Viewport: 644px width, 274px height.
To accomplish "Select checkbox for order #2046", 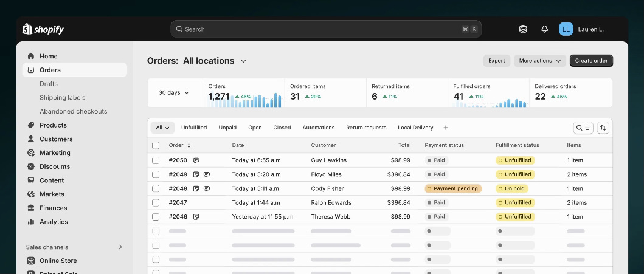I will tap(156, 216).
